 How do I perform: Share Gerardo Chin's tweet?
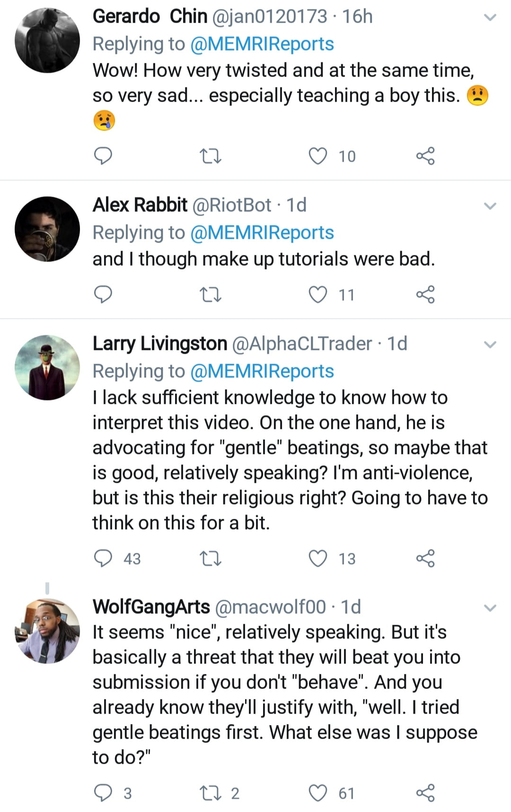pyautogui.click(x=425, y=156)
